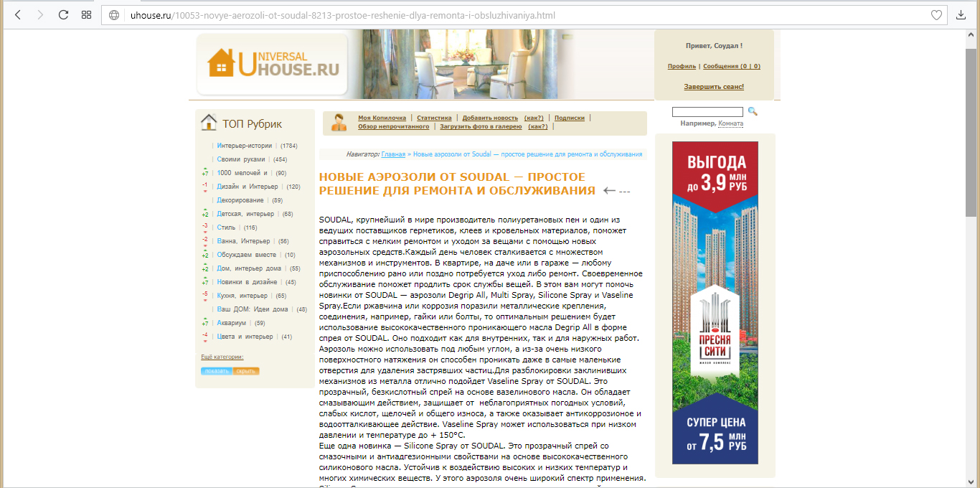The width and height of the screenshot is (980, 488).
Task: Click the Ещё категории: link
Action: [x=222, y=357]
